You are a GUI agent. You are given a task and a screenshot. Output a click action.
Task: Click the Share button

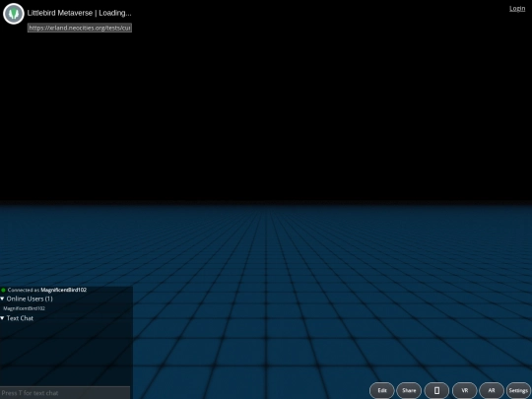click(x=409, y=390)
